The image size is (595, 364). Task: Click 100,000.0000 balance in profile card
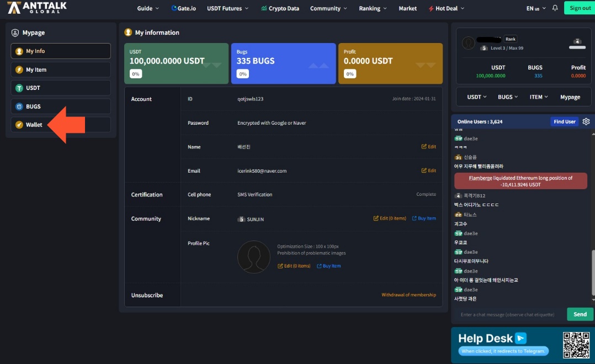click(491, 76)
